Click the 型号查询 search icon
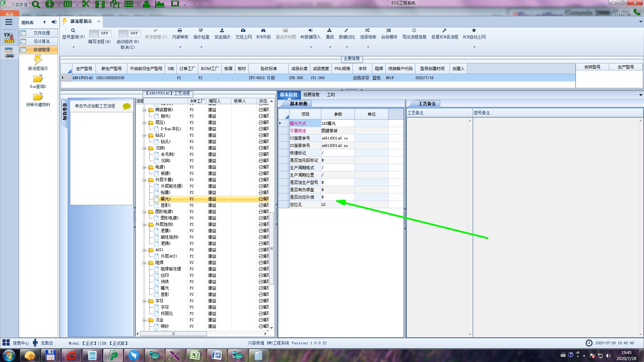The height and width of the screenshot is (362, 644). [73, 31]
